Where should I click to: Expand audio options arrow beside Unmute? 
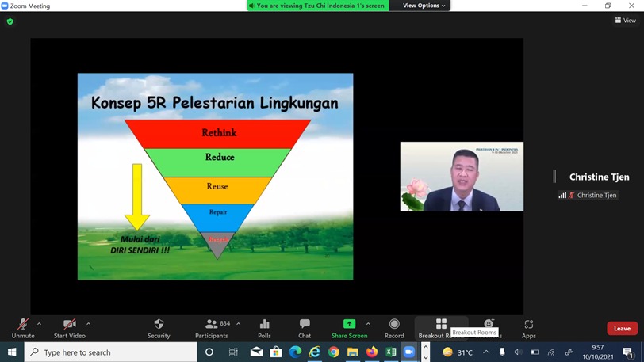click(39, 324)
